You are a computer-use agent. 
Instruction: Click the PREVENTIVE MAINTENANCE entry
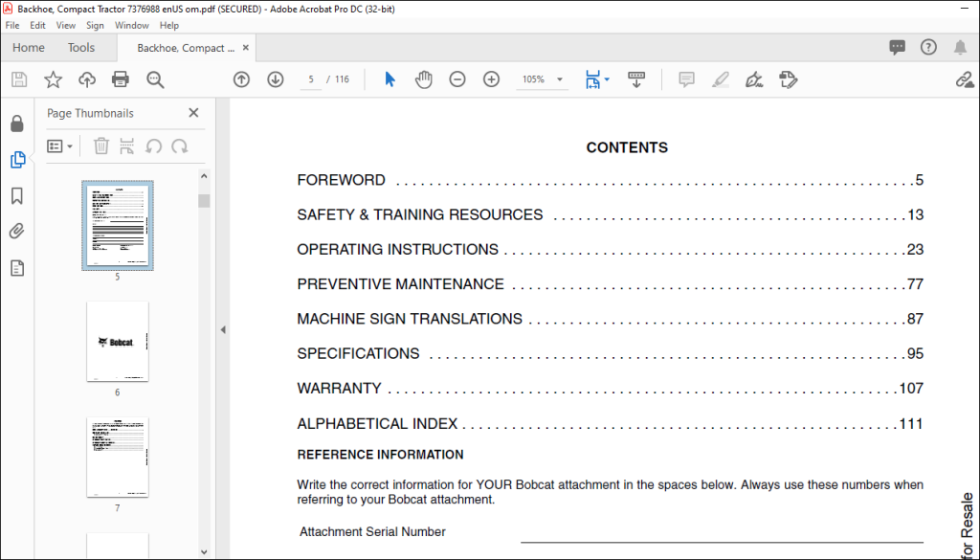610,283
